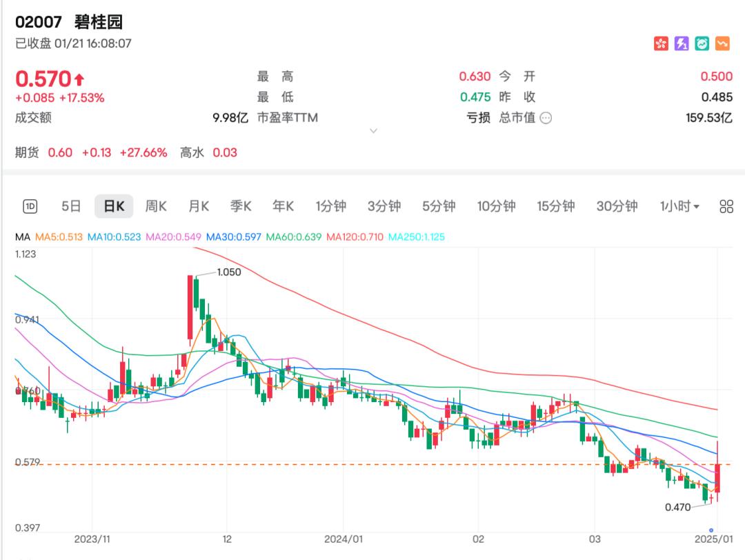
Task: Click the 1.050 high price marker on chart
Action: (x=229, y=272)
